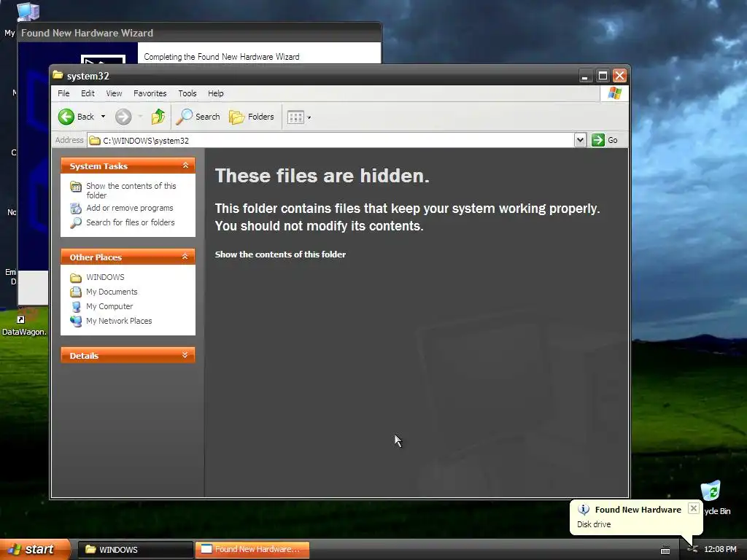Click the Add or remove programs icon
This screenshot has width=747, height=560.
point(76,209)
